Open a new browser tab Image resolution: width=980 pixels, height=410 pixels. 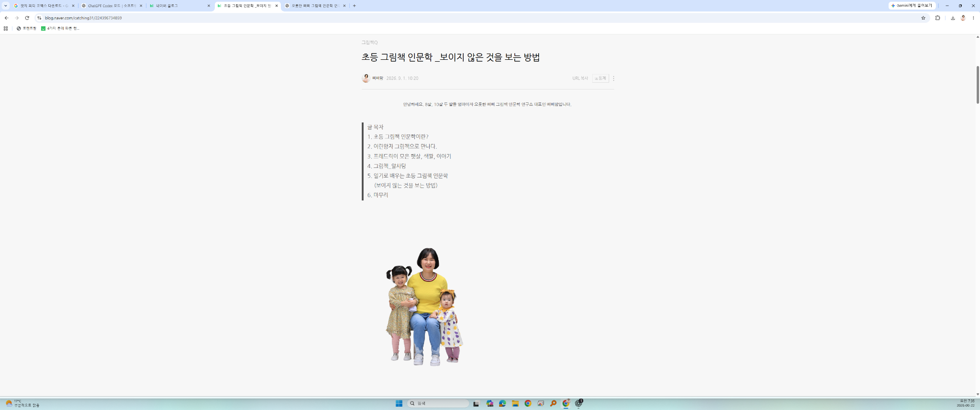(354, 6)
